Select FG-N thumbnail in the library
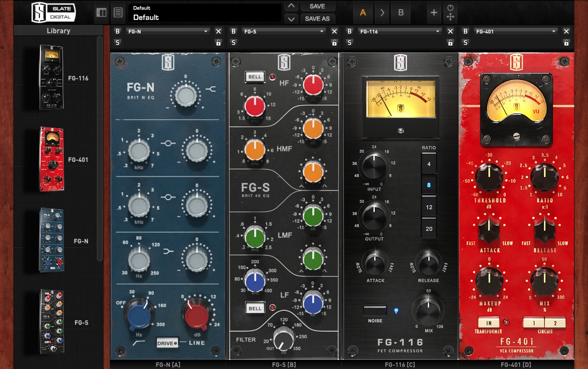The image size is (588, 369). 51,241
